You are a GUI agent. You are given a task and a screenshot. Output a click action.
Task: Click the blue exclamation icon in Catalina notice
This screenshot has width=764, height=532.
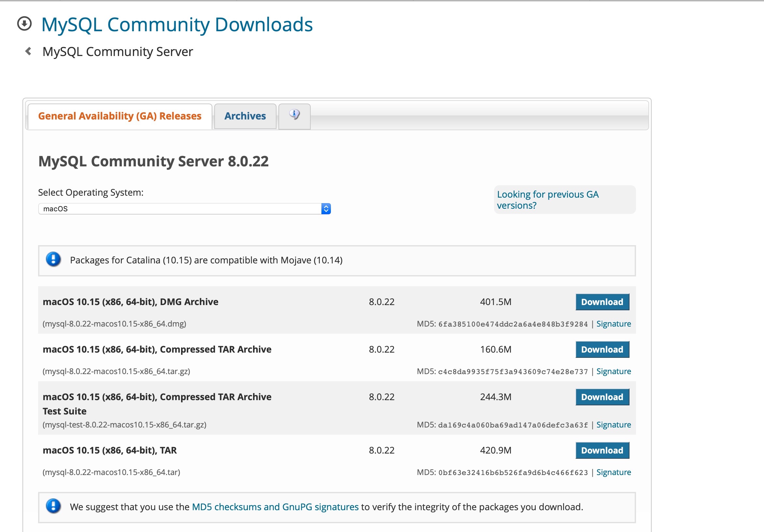pyautogui.click(x=53, y=259)
